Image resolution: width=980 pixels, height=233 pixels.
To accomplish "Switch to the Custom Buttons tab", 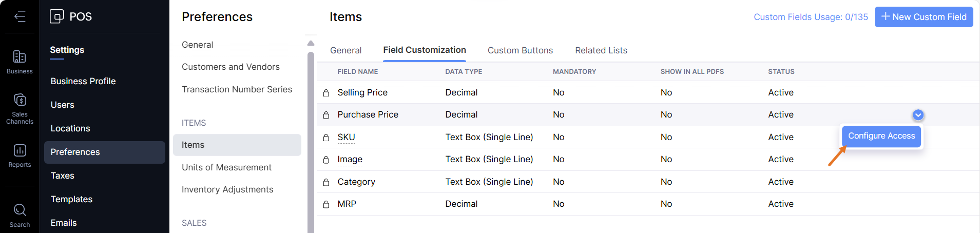I will pyautogui.click(x=520, y=50).
